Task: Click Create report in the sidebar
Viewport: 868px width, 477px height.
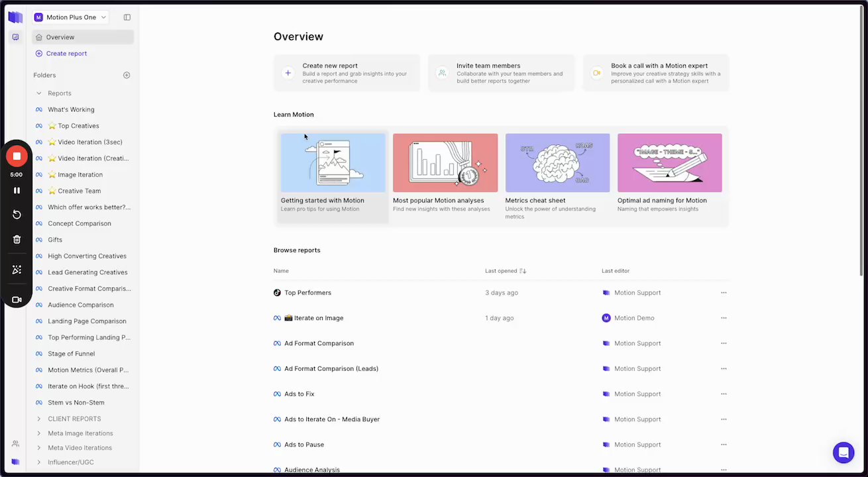Action: click(x=61, y=54)
